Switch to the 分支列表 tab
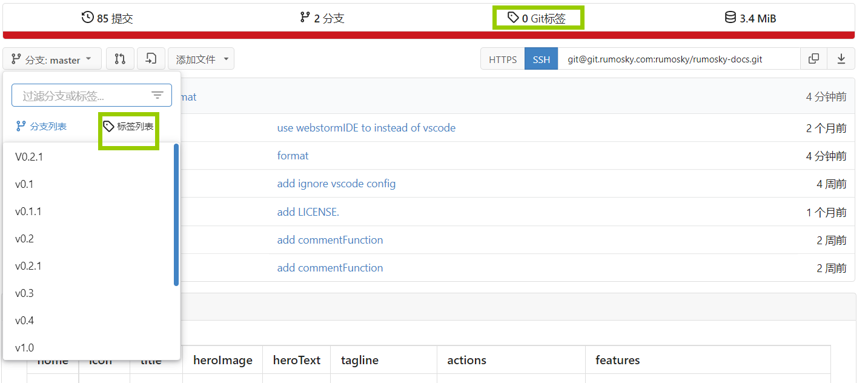 point(41,126)
